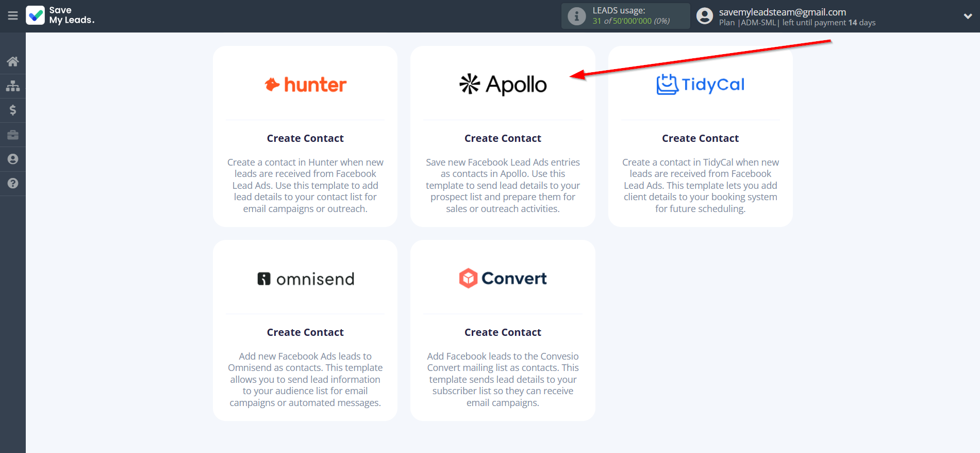The height and width of the screenshot is (453, 980).
Task: Open the user profile sidebar icon
Action: [13, 159]
